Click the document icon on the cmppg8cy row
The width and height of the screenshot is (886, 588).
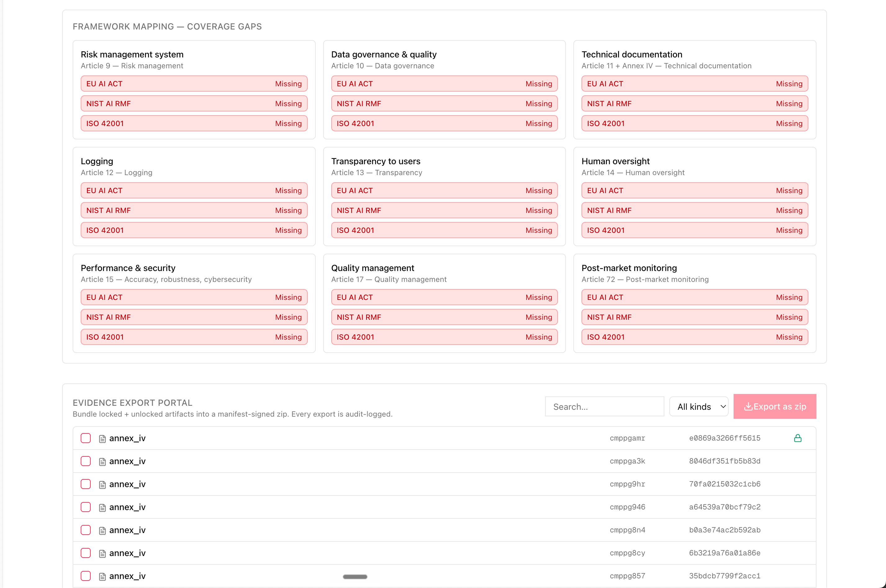(x=102, y=554)
